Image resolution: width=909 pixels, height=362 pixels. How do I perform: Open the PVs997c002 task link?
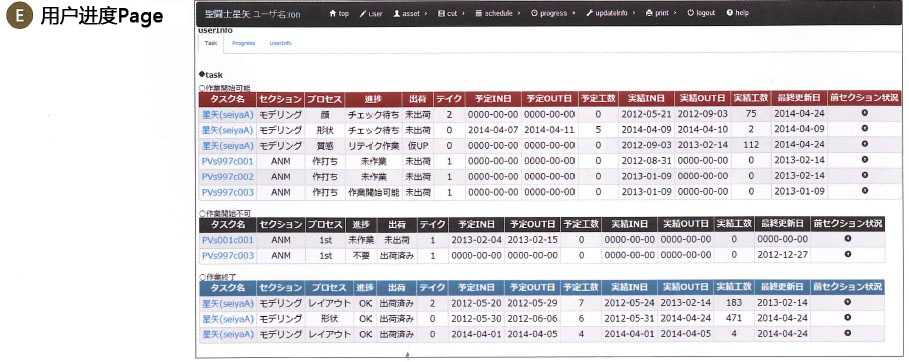228,176
